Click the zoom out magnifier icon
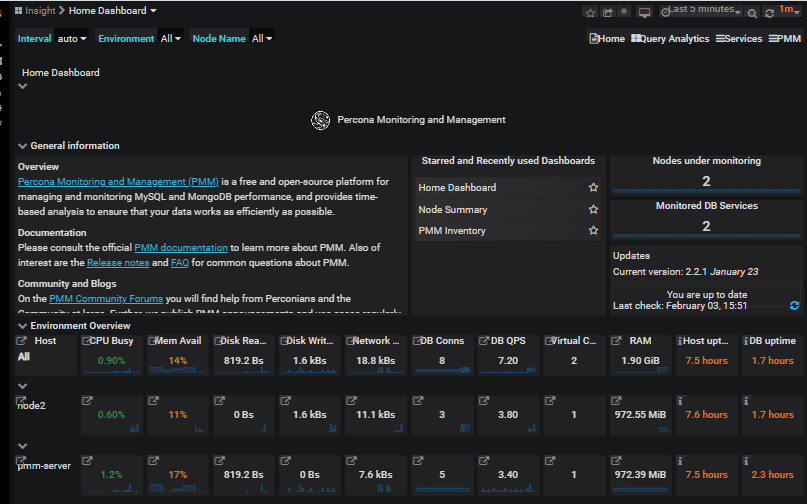Screen dimensions: 807x504 tap(752, 13)
